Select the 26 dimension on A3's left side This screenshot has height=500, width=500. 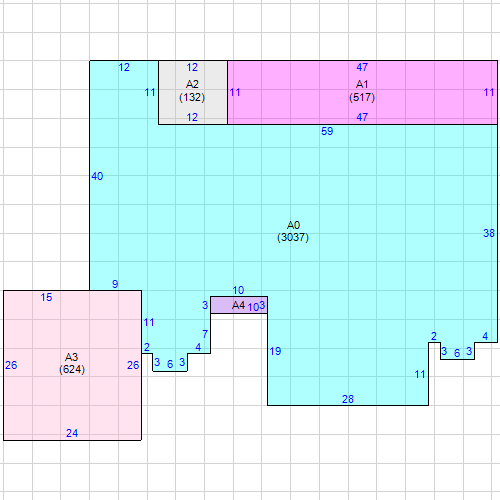click(x=11, y=365)
